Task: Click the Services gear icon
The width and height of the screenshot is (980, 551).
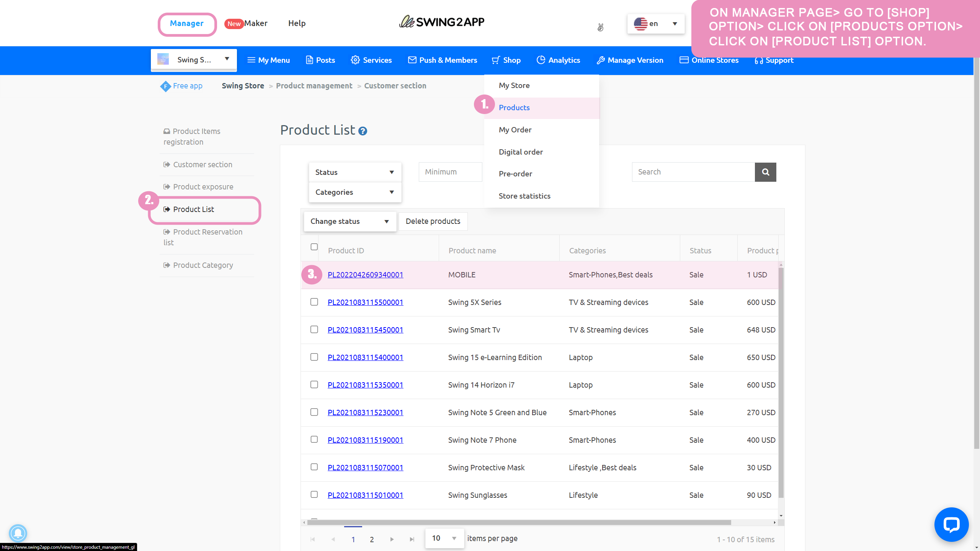Action: (355, 60)
